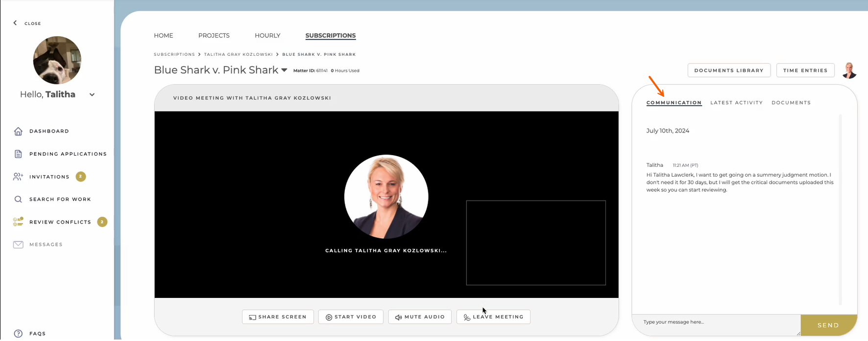868x341 pixels.
Task: Leave the meeting
Action: pos(493,317)
